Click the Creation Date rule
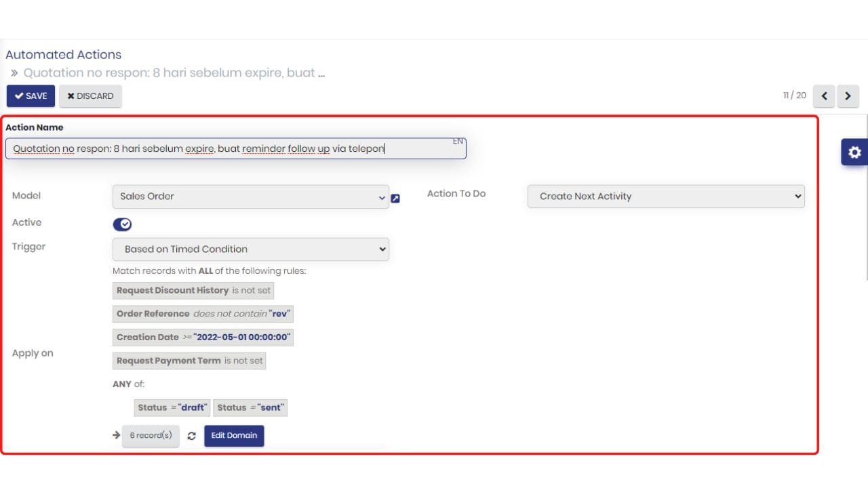Viewport: 868px width, 488px height. [203, 338]
